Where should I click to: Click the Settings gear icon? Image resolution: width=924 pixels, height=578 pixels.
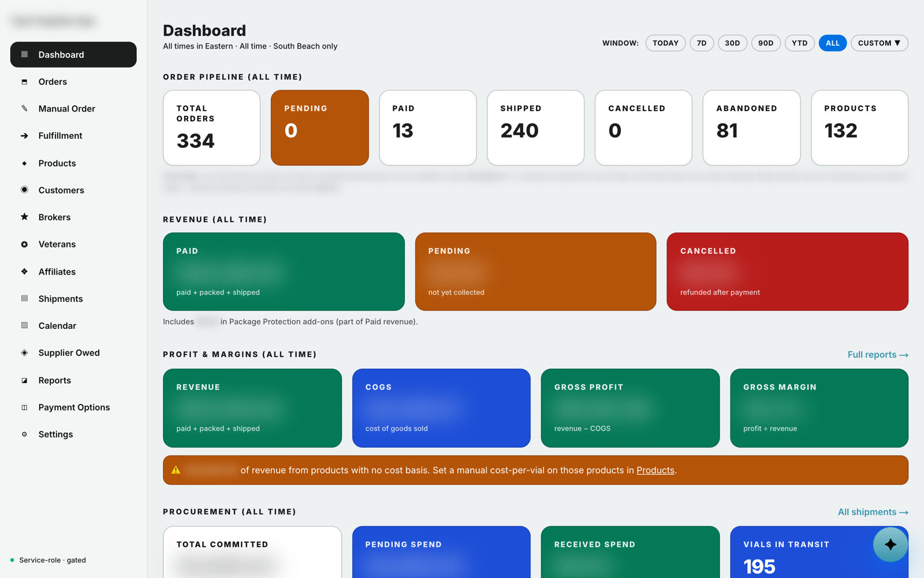(x=24, y=434)
